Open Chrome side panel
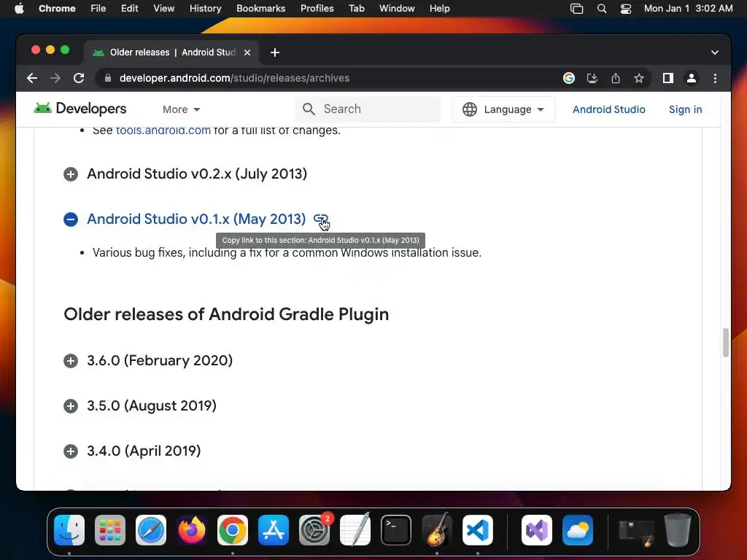Screen dimensions: 747x560 point(668,78)
